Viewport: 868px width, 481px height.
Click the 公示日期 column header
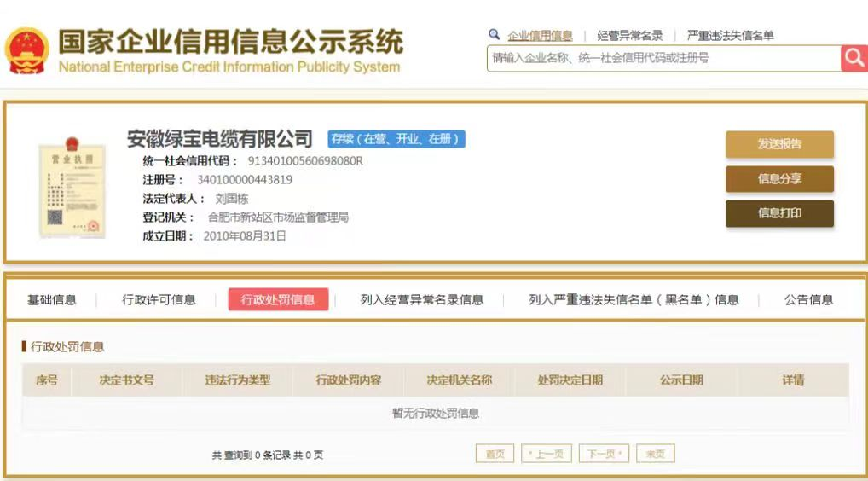point(681,380)
